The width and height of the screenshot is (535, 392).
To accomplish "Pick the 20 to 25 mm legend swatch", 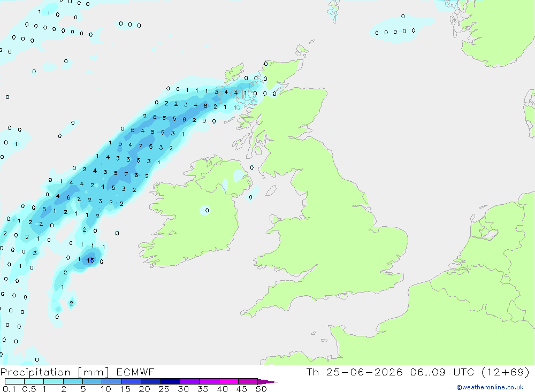I will click(x=150, y=381).
